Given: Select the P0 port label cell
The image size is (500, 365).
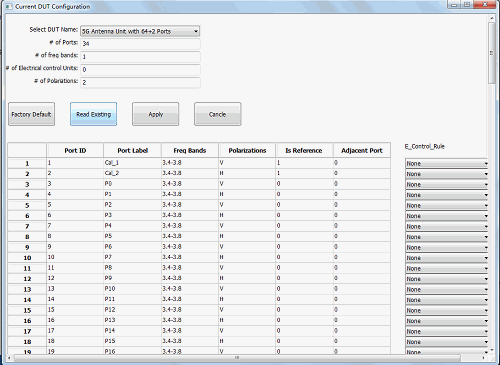Looking at the screenshot, I should 132,184.
